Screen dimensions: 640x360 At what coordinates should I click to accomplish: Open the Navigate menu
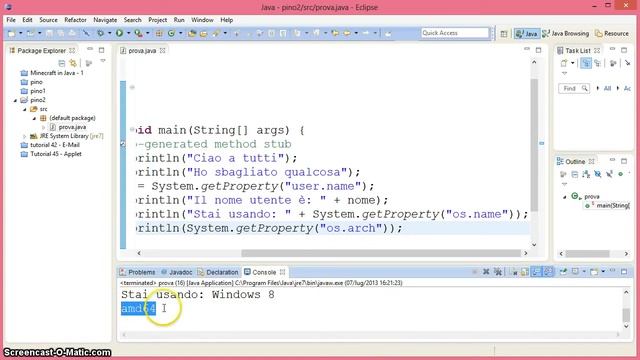(x=105, y=20)
